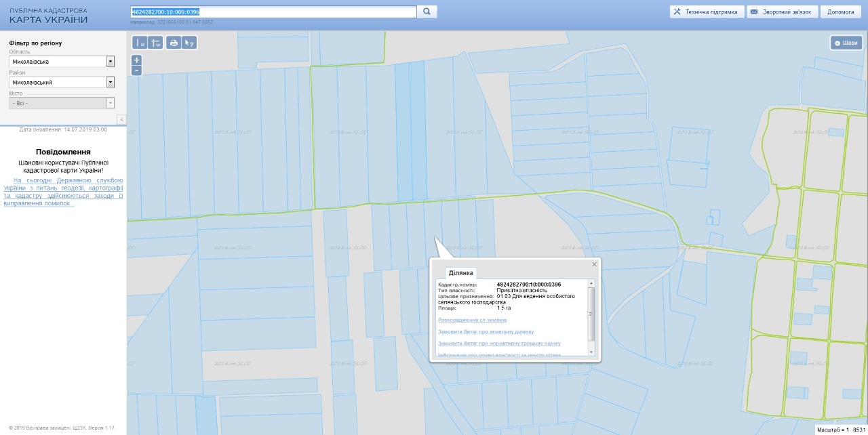Select the Ділянка tab in popup
868x435 pixels.
click(460, 272)
